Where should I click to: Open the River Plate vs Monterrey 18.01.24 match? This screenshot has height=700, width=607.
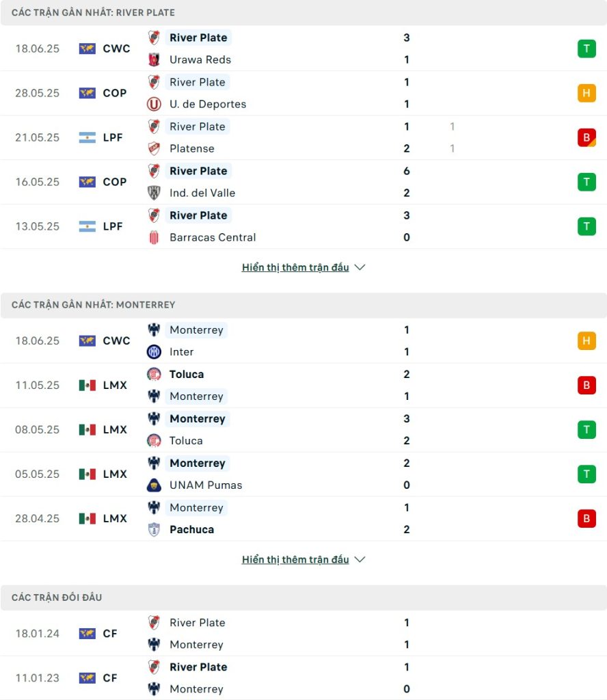tap(303, 634)
